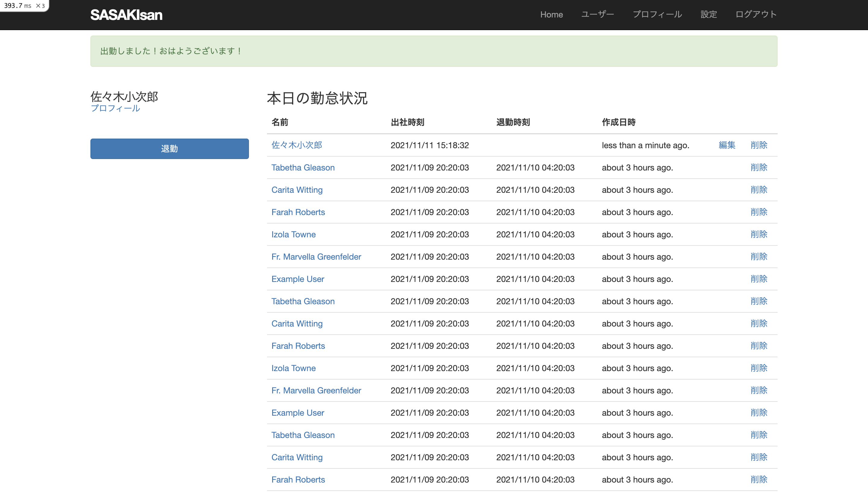The image size is (868, 494).
Task: Click ログアウト to log out
Action: 756,14
